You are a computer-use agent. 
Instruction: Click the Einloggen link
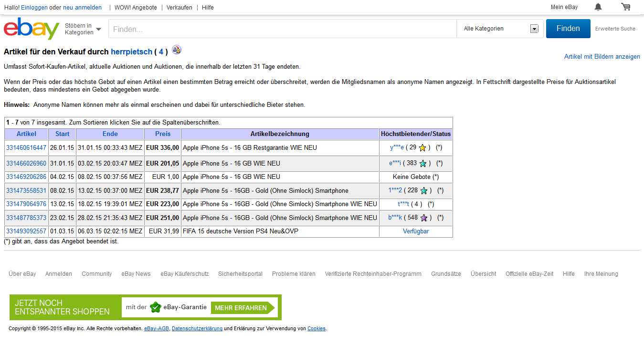point(34,8)
